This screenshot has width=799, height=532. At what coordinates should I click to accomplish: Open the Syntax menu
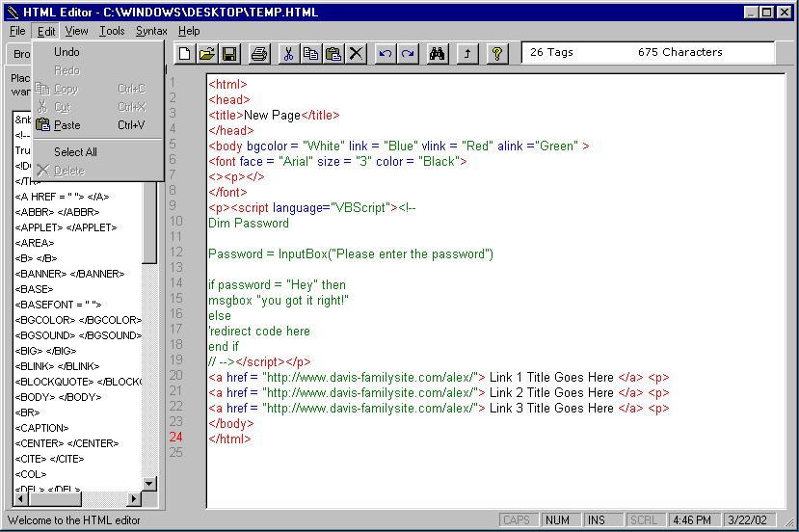151,31
